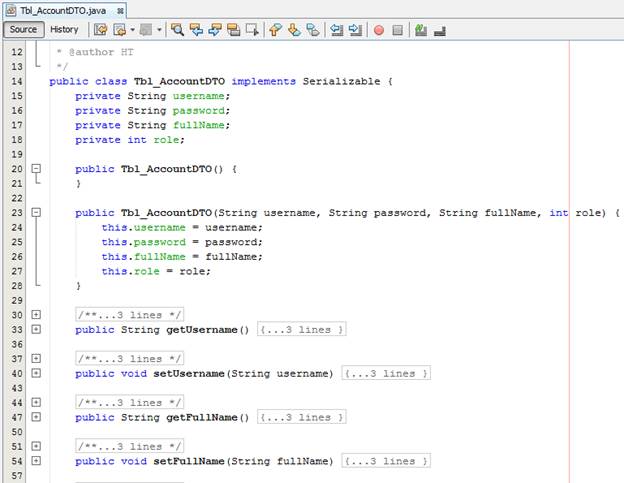Image resolution: width=624 pixels, height=483 pixels.
Task: Click folded '{...3 lines }' after setFullName
Action: click(x=386, y=461)
